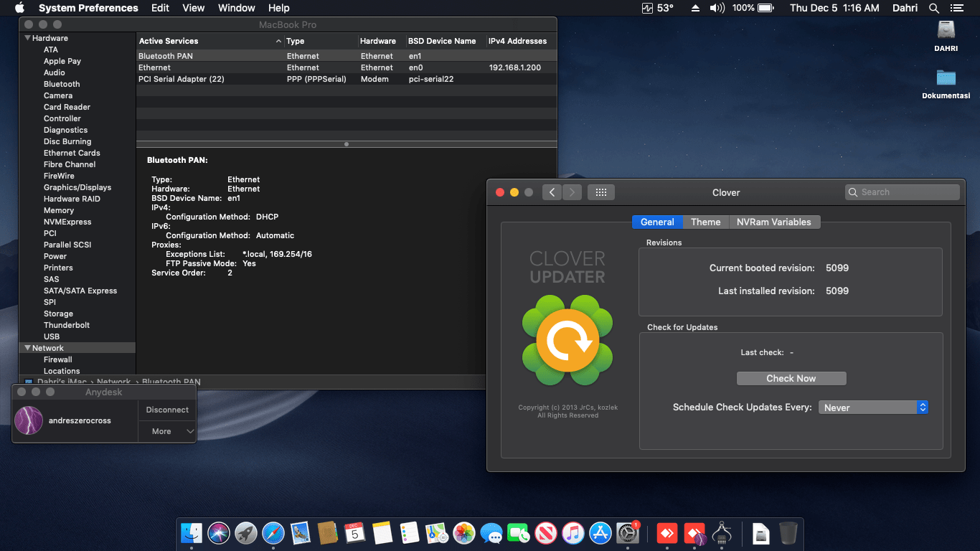Viewport: 980px width, 551px height.
Task: Open Spotlight search in menu bar
Action: (934, 8)
